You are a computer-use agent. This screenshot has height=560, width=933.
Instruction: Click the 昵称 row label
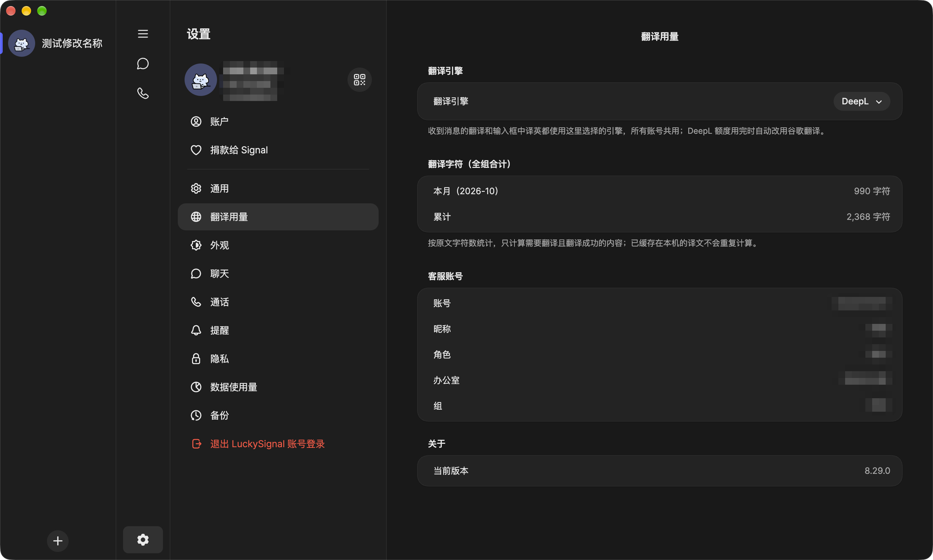[x=442, y=329]
